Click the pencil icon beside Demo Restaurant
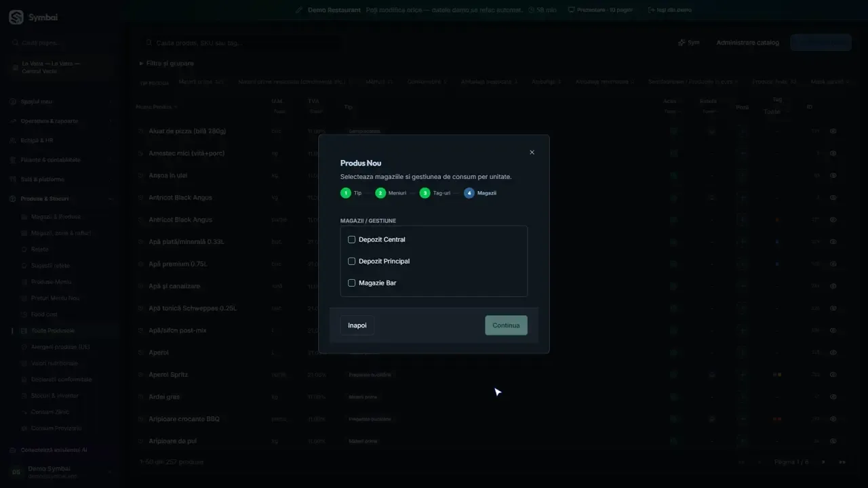Screen dimensions: 868x488 click(299, 10)
